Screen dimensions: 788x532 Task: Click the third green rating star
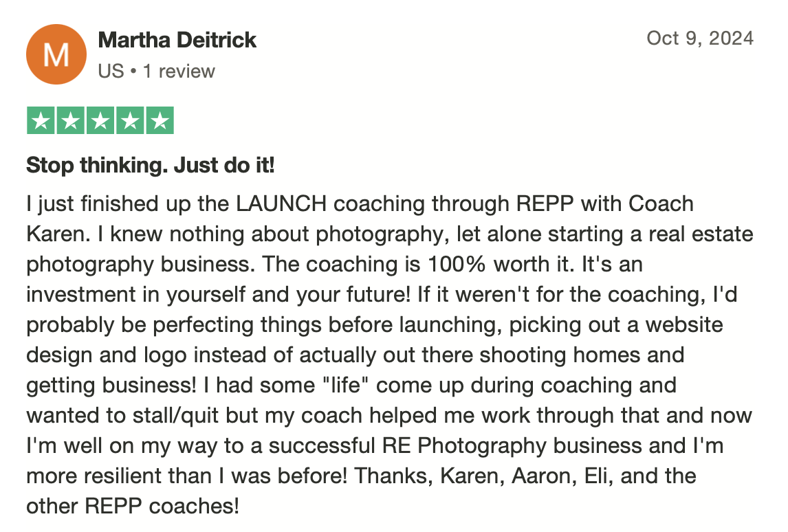pos(100,120)
